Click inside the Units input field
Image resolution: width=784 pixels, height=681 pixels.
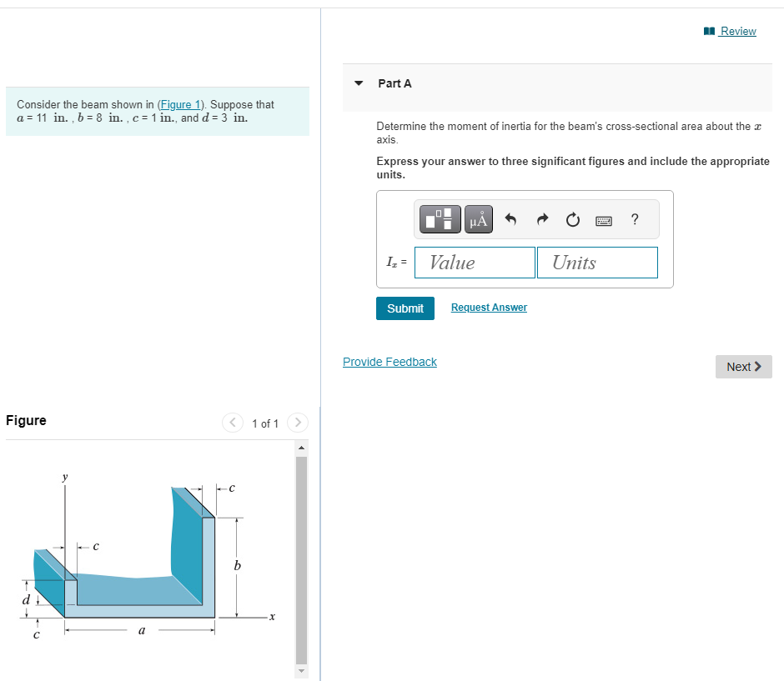(x=597, y=262)
